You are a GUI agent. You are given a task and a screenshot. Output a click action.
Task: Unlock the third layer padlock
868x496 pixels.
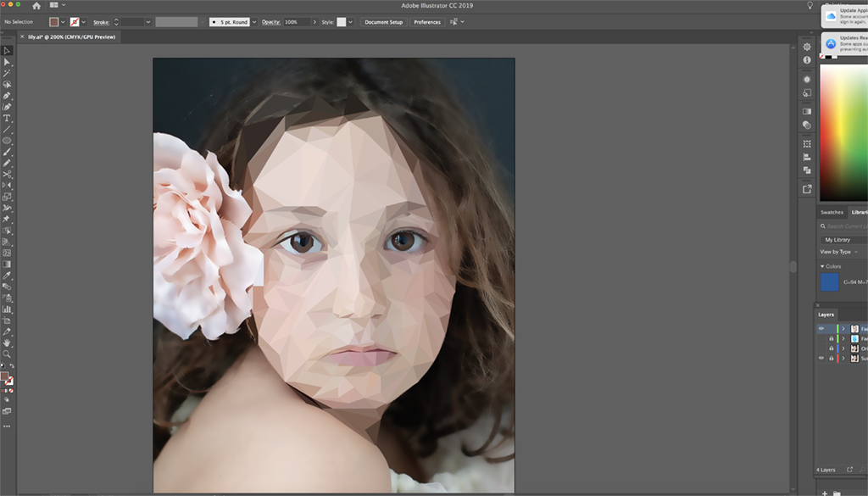pos(831,348)
